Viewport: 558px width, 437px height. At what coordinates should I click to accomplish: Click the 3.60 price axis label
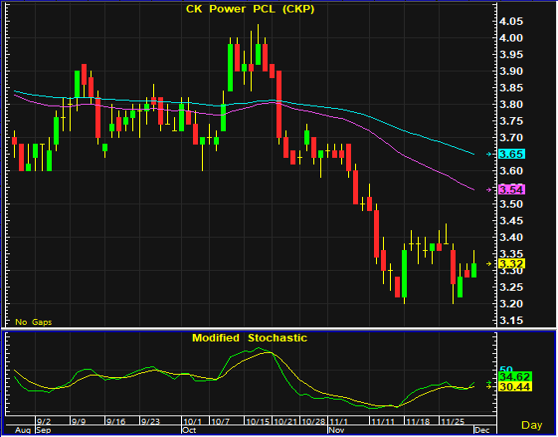point(511,171)
